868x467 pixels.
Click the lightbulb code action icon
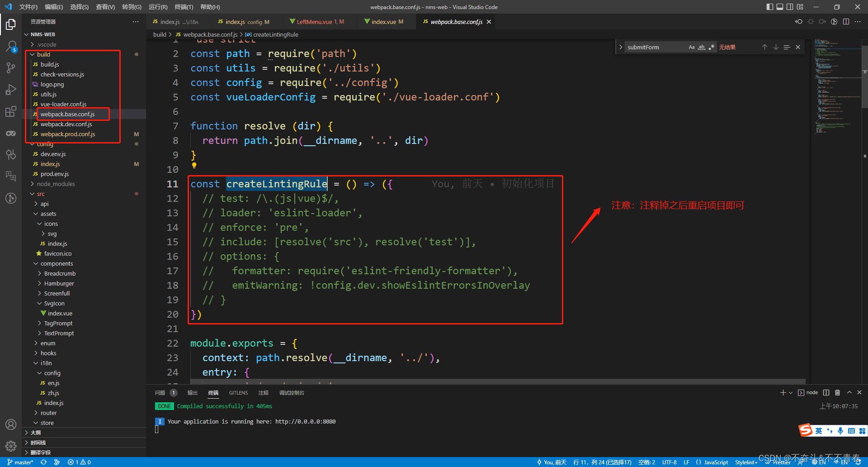[194, 165]
